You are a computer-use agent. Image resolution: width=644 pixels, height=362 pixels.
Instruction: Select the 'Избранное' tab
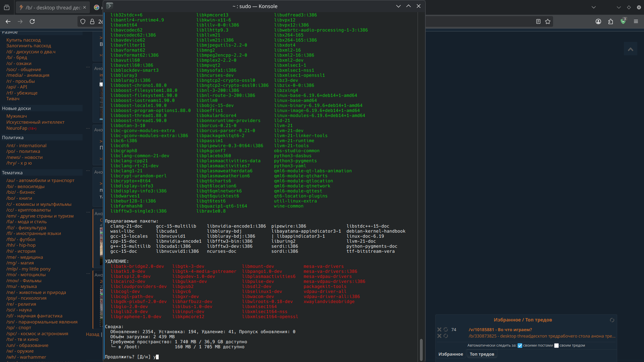[450, 354]
